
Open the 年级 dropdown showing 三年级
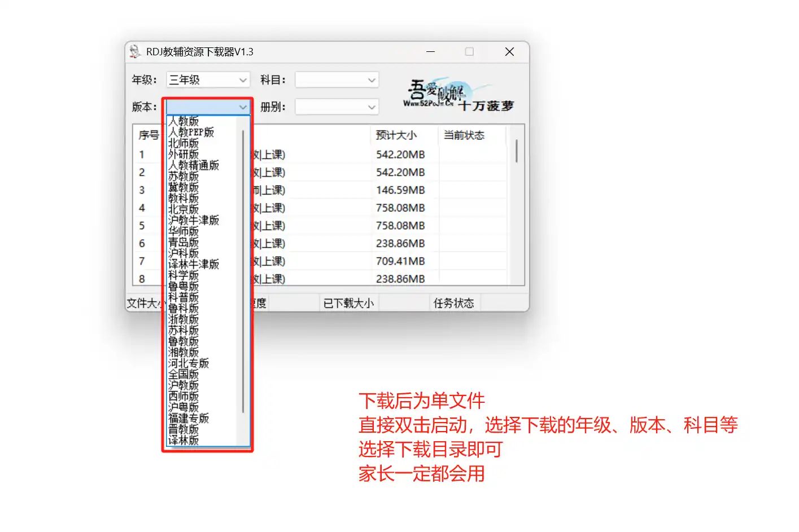(208, 80)
